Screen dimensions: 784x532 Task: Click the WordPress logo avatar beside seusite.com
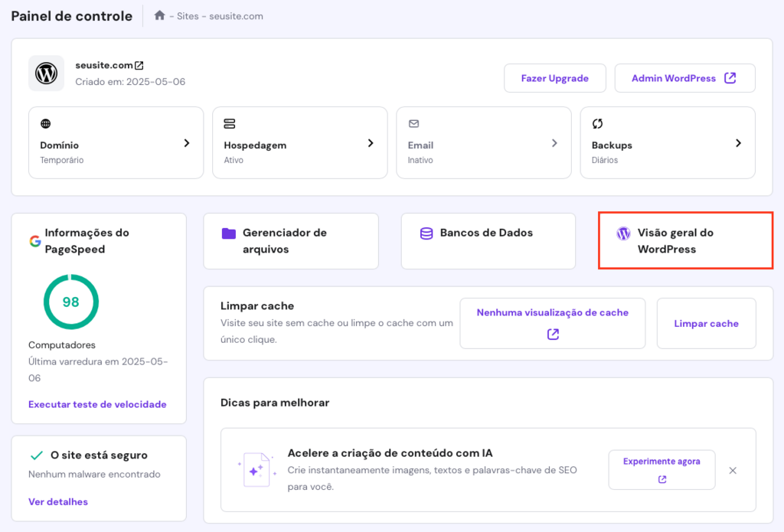click(x=46, y=73)
